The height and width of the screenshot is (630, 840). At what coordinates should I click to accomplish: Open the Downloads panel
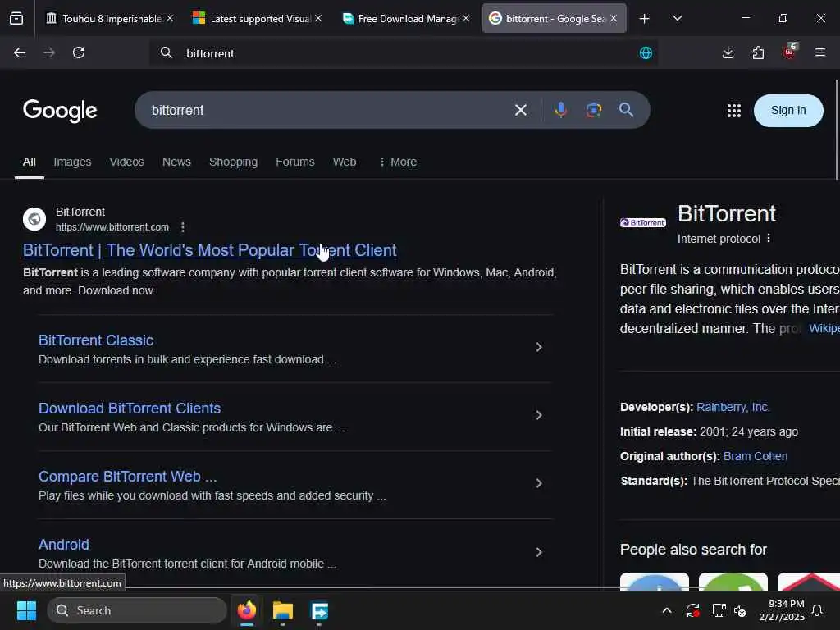tap(728, 52)
